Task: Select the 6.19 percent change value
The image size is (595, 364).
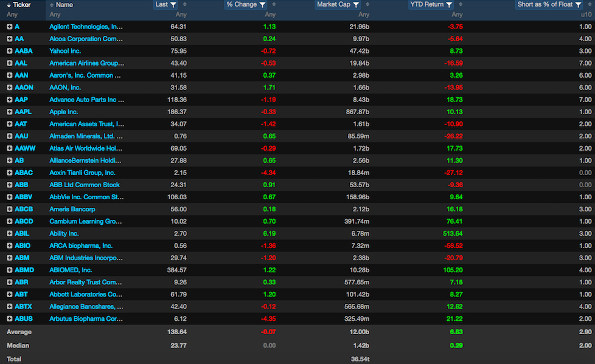Action: pyautogui.click(x=270, y=233)
